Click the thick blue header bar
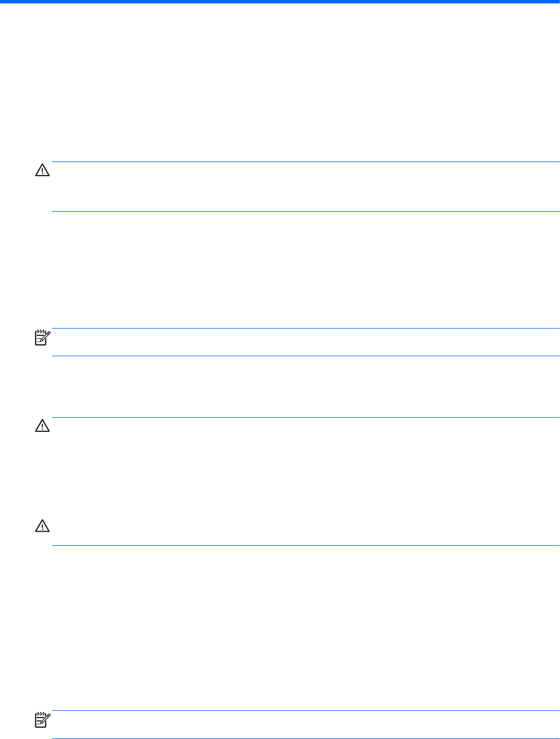 [280, 2]
